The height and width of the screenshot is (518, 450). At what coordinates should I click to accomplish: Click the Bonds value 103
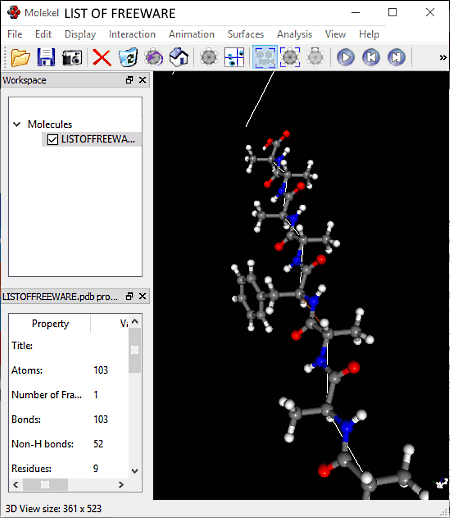(101, 419)
